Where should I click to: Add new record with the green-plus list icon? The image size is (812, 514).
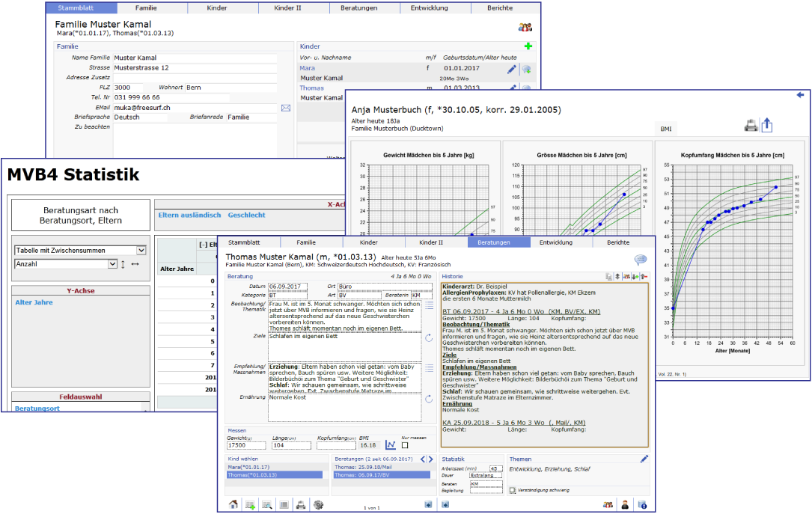coord(250,505)
